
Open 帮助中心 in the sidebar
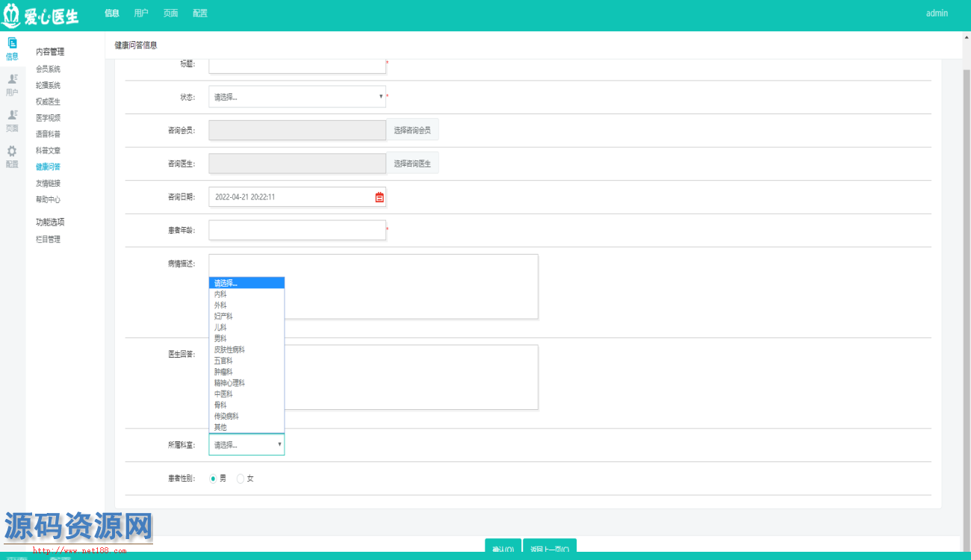(x=48, y=199)
